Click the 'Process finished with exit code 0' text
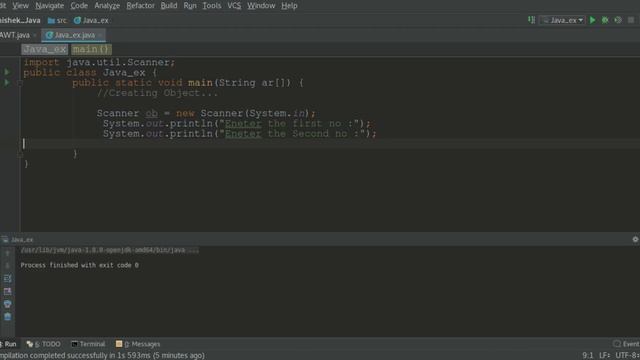 tap(80, 265)
